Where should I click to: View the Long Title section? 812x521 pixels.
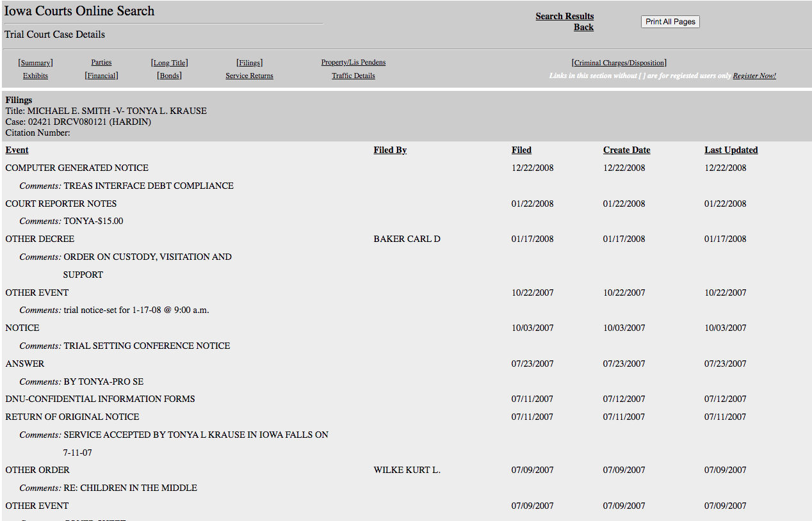pos(170,63)
